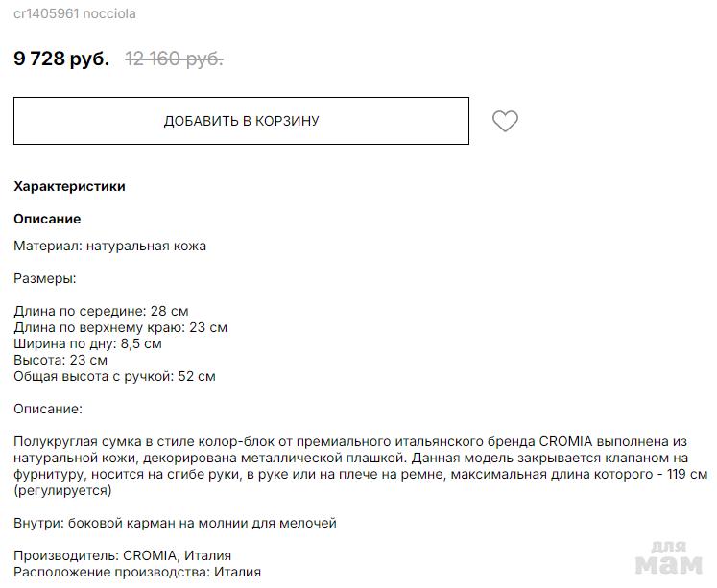Click the Материал: натуральная кожа line

pyautogui.click(x=109, y=246)
